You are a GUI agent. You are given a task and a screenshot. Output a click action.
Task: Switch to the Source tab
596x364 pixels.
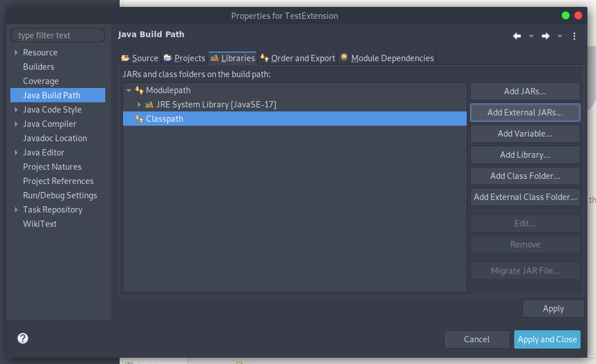tap(140, 58)
